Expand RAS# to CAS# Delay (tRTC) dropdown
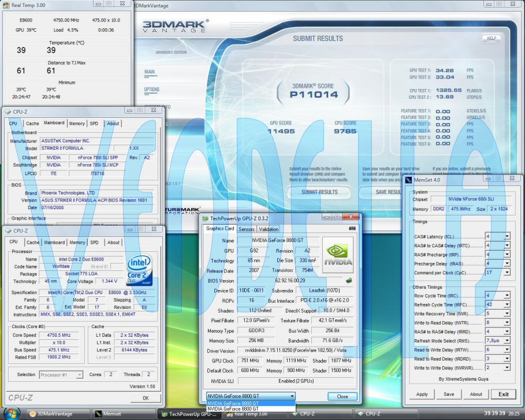 (507, 245)
